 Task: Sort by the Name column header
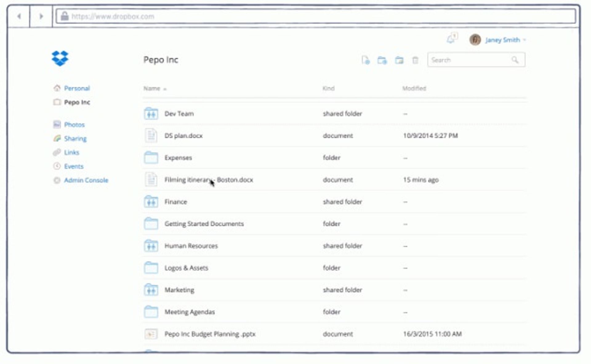pyautogui.click(x=152, y=89)
